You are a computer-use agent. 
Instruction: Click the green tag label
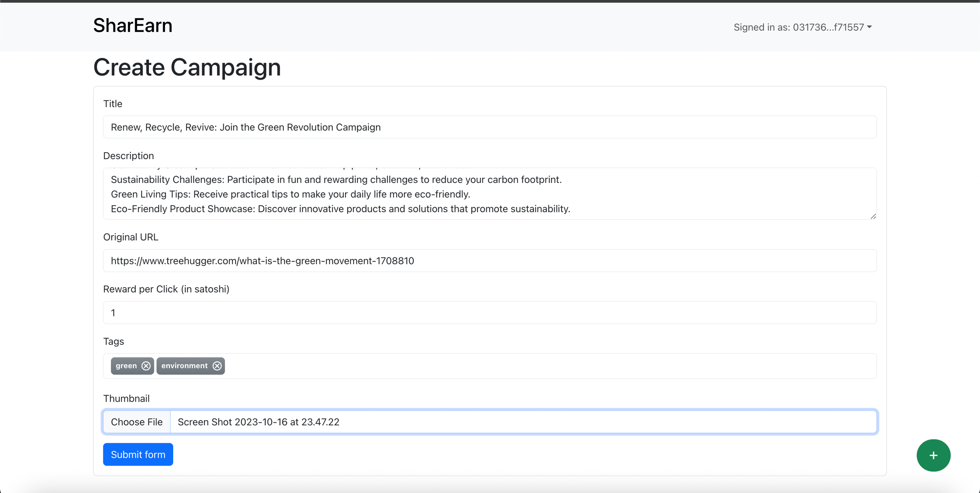126,366
